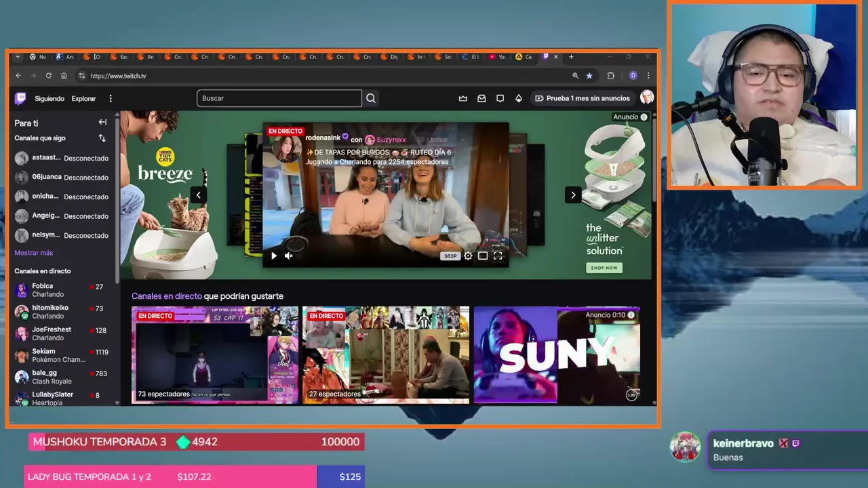Screen dimensions: 868x488
Task: Reload the Twitch page
Action: click(x=49, y=76)
